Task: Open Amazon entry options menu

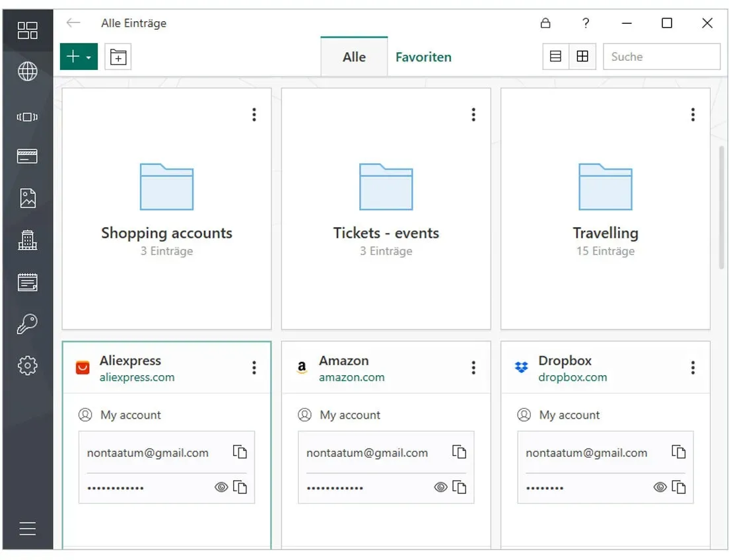Action: (473, 367)
